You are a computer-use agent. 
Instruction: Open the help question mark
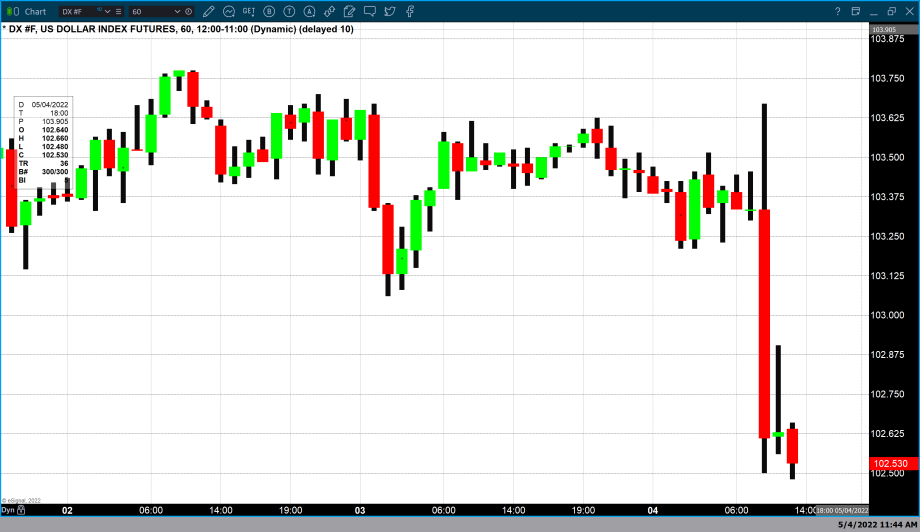click(x=838, y=11)
